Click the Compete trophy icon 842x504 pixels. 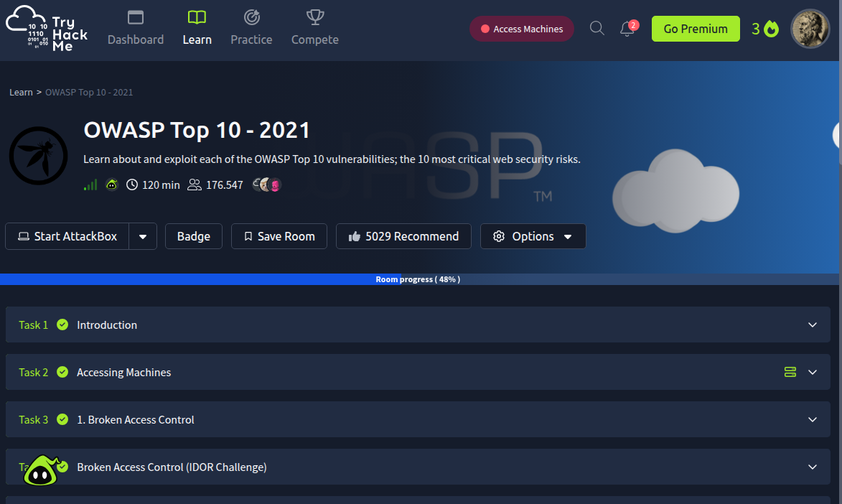tap(314, 18)
